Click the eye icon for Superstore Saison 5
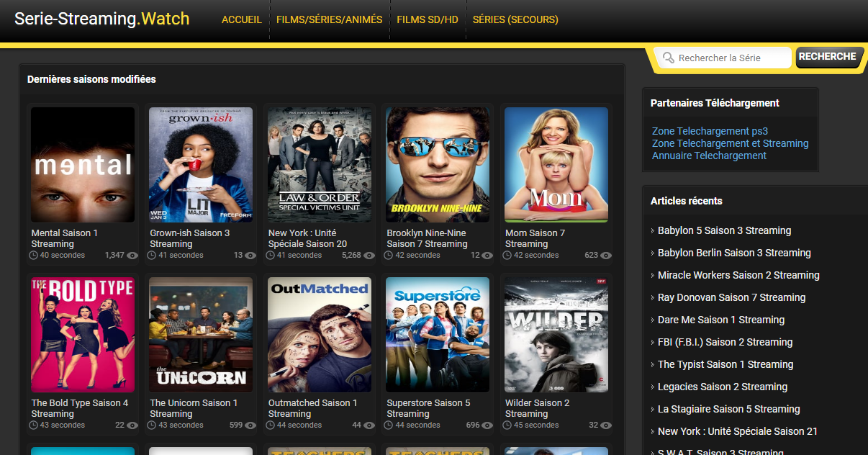This screenshot has width=868, height=455. click(487, 425)
